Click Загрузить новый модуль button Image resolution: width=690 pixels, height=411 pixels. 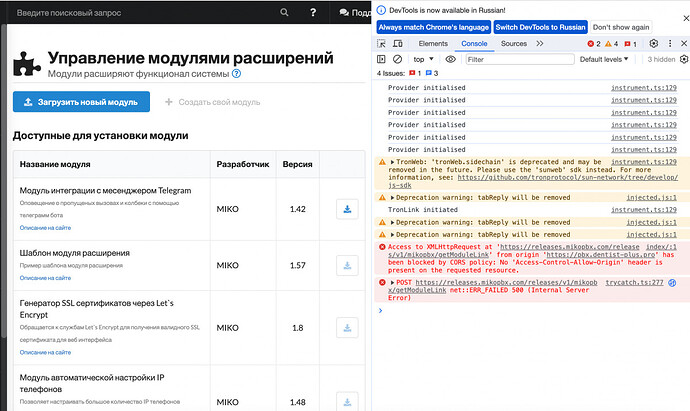click(81, 102)
